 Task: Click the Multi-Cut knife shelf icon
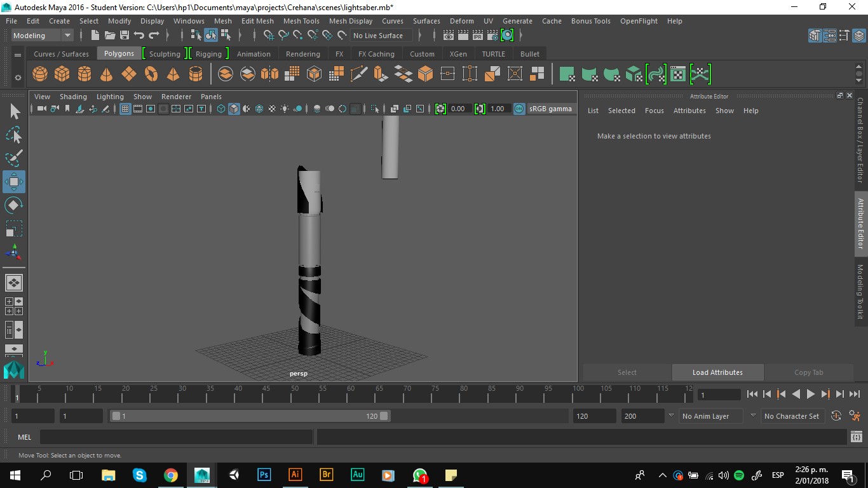359,74
